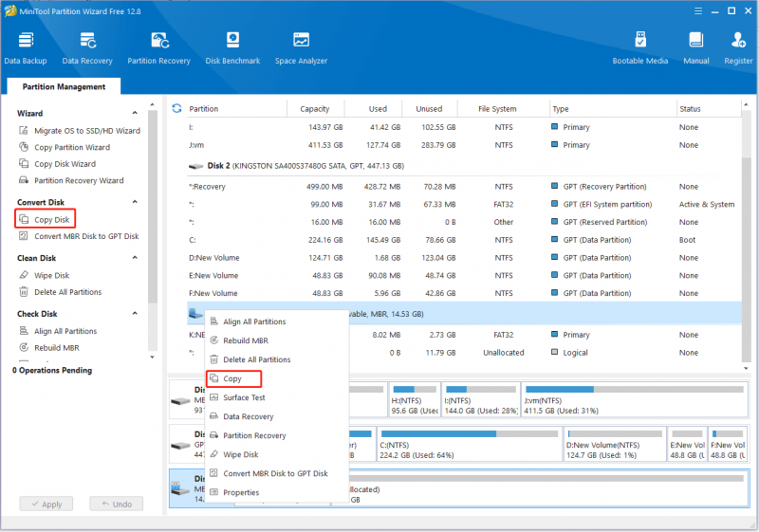
Task: Click Align All Partitions in sidebar
Action: click(58, 331)
